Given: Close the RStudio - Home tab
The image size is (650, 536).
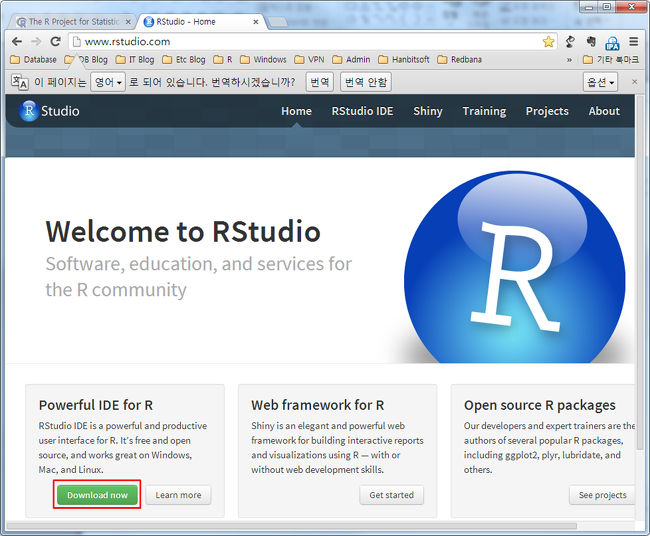Looking at the screenshot, I should [256, 22].
